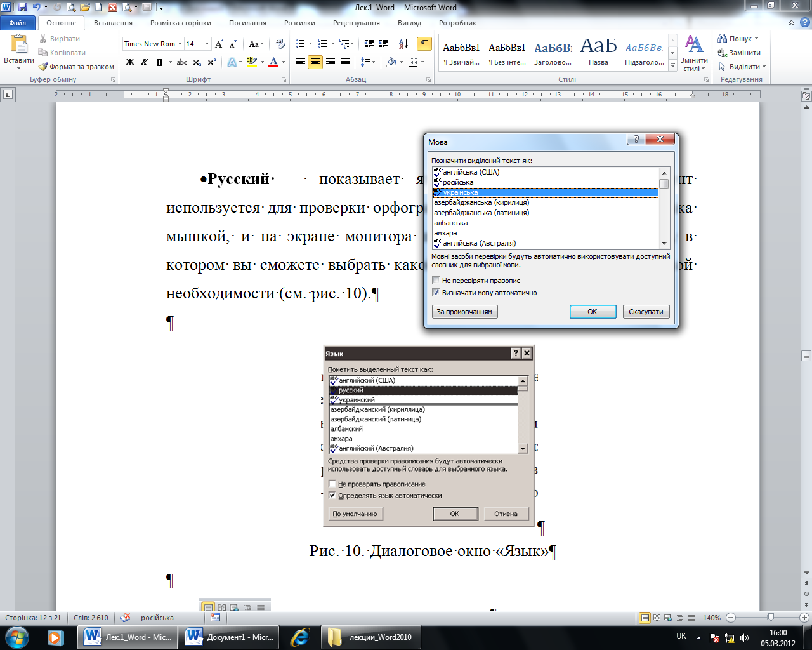The height and width of the screenshot is (650, 812).
Task: Align paragraph text to the left
Action: [301, 62]
